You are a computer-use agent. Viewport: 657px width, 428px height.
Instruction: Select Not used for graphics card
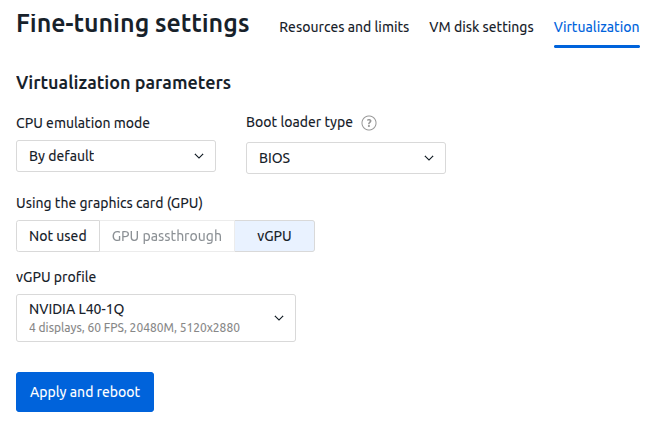pyautogui.click(x=58, y=236)
